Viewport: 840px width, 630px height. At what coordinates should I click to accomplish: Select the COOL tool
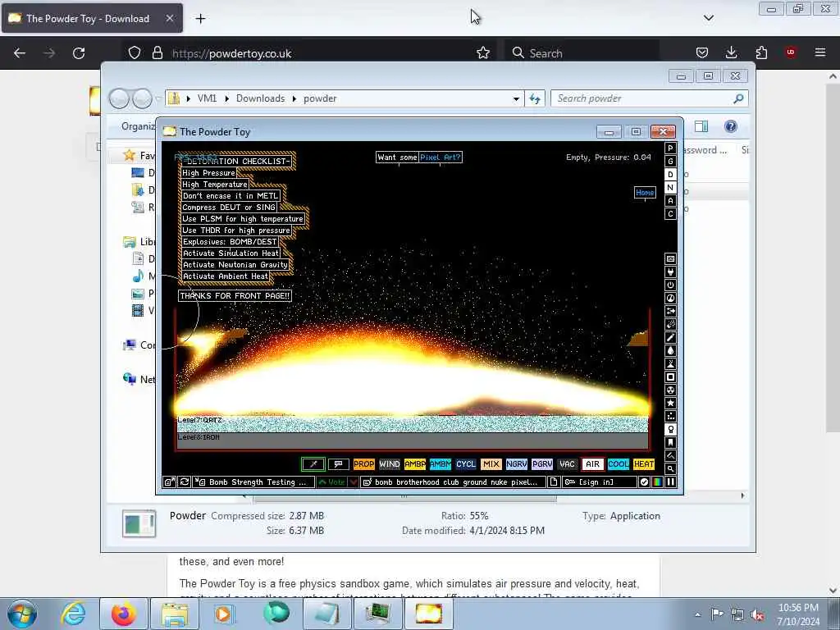(619, 464)
